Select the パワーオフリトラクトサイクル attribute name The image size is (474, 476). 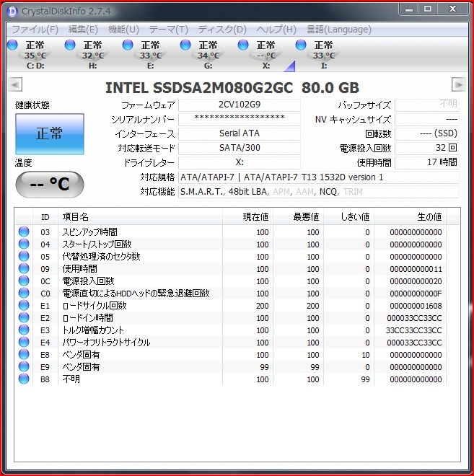tap(106, 343)
